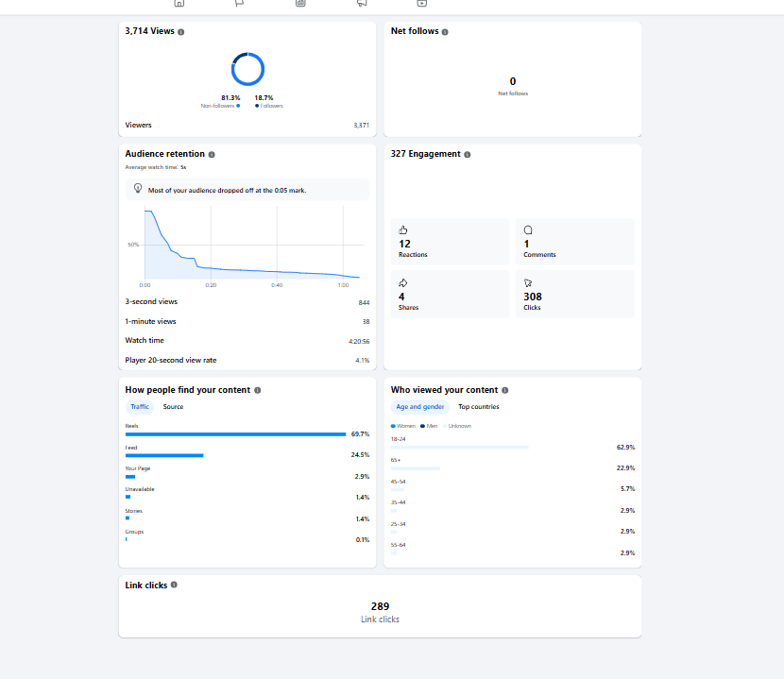Click the 289 Link clicks number
This screenshot has width=784, height=679.
point(380,606)
